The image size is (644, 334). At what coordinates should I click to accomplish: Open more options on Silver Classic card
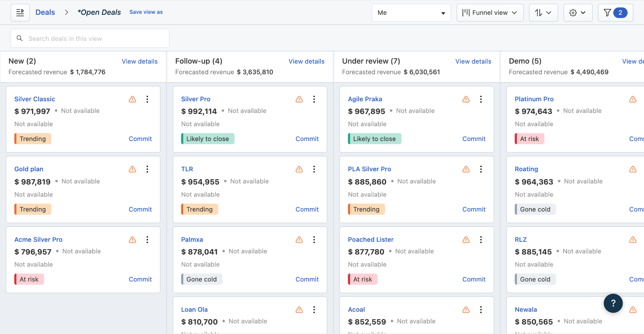[x=147, y=99]
